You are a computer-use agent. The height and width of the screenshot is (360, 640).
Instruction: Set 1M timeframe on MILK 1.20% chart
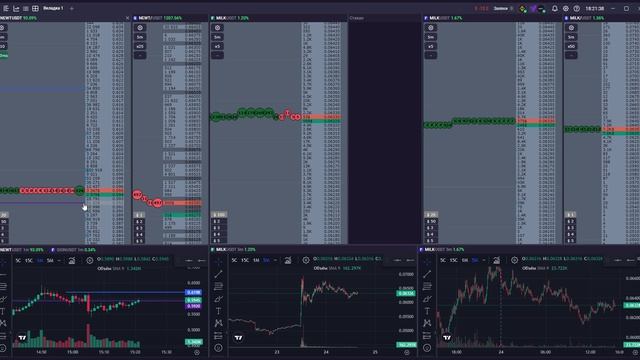(x=256, y=260)
